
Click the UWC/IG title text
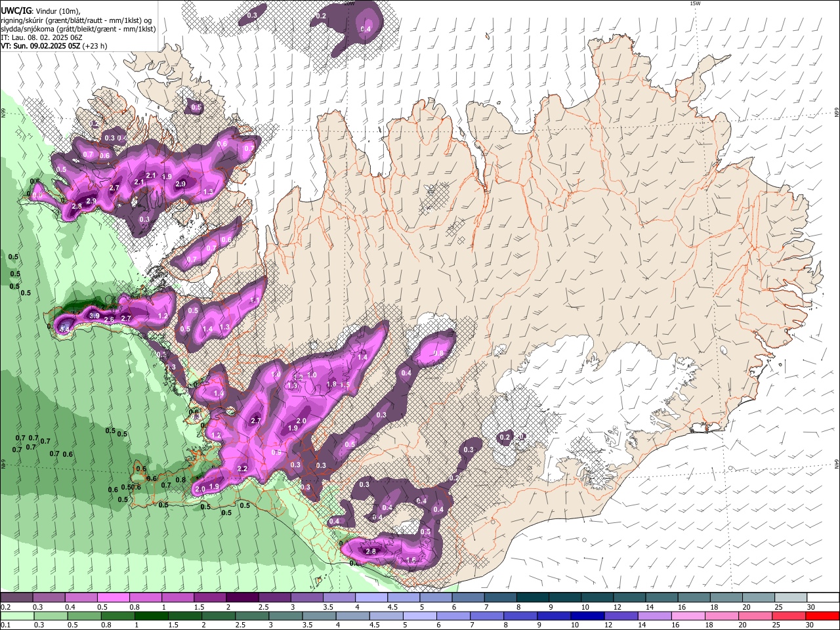pyautogui.click(x=16, y=10)
